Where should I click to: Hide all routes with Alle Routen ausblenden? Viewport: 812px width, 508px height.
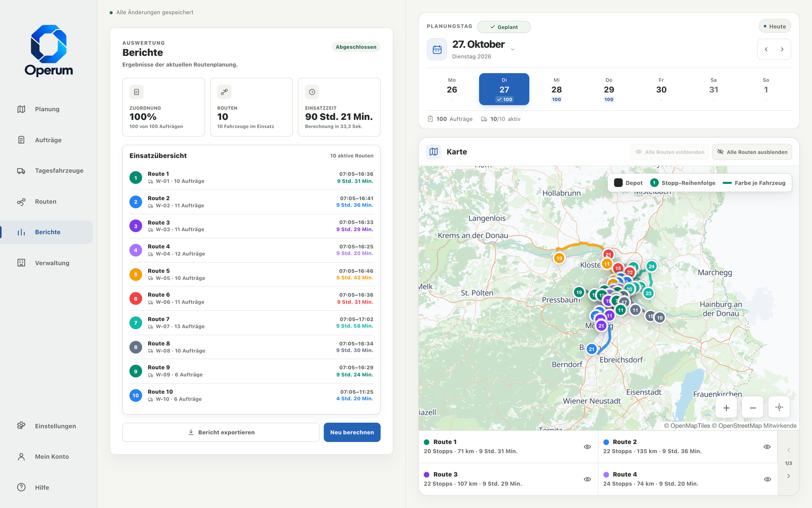point(752,152)
